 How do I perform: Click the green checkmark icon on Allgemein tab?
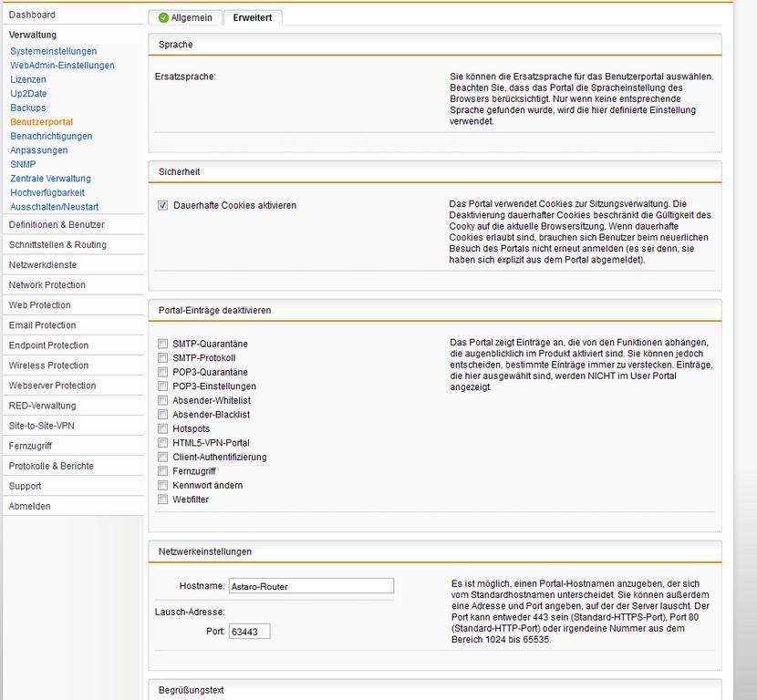pos(163,18)
